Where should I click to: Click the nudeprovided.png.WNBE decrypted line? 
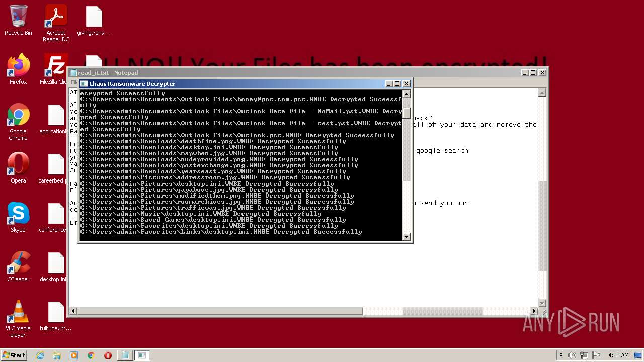coord(219,159)
